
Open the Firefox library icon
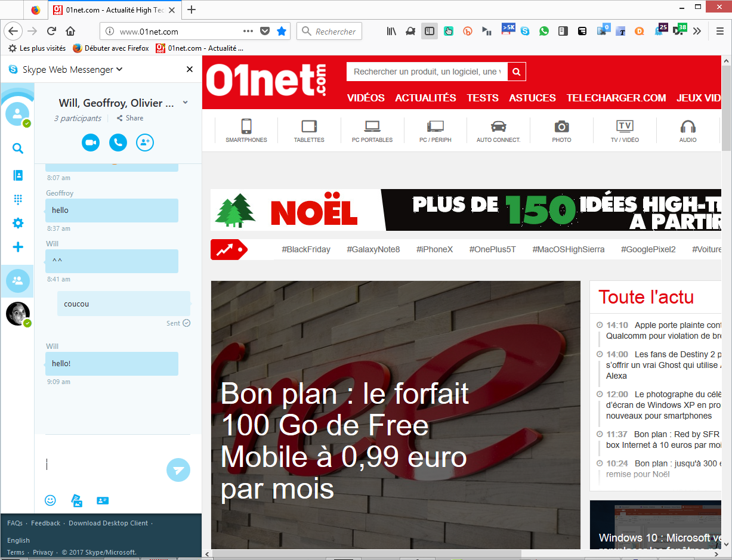click(391, 31)
